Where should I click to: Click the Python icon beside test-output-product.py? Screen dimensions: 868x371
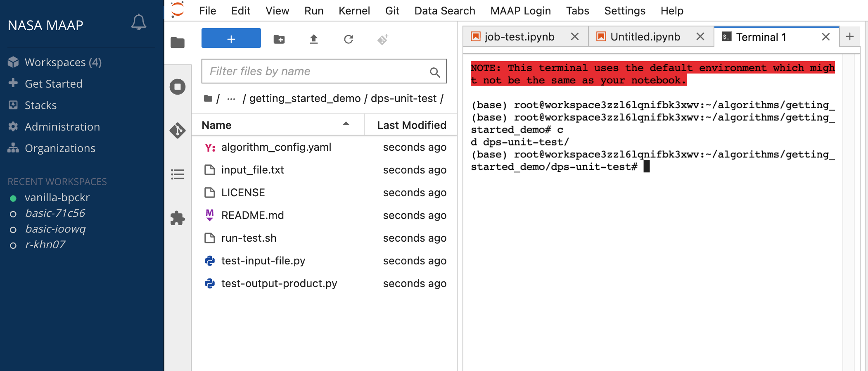210,283
